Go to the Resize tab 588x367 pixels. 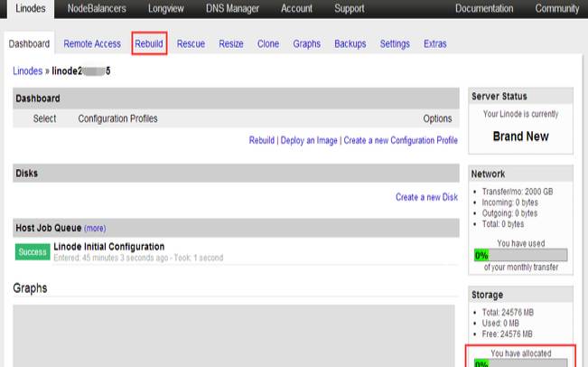pos(231,43)
